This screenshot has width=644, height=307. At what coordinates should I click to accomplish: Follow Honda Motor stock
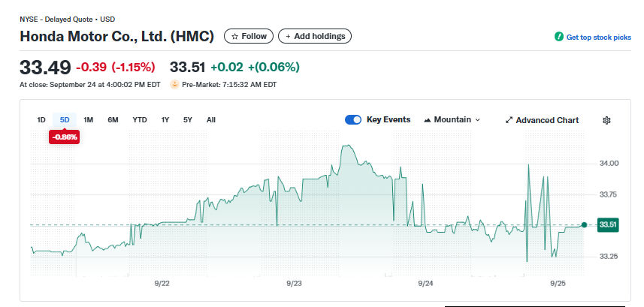click(x=249, y=36)
